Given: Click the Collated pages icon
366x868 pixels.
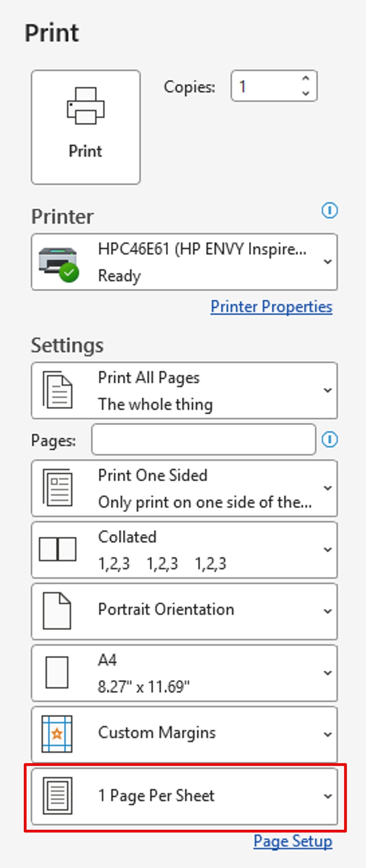Looking at the screenshot, I should [58, 549].
